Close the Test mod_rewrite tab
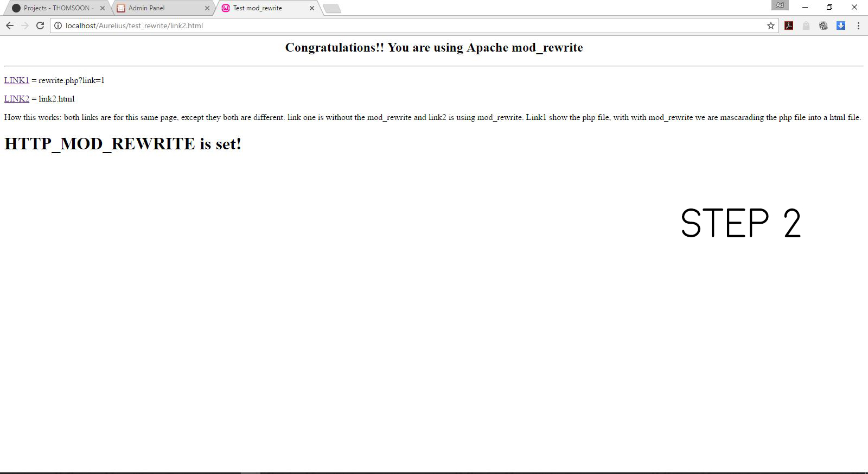Viewport: 868px width, 474px height. (311, 8)
